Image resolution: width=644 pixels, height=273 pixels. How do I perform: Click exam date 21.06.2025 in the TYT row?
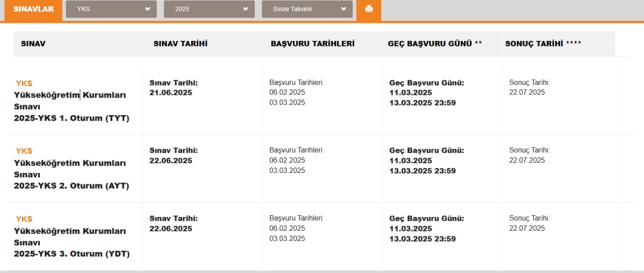pos(171,92)
